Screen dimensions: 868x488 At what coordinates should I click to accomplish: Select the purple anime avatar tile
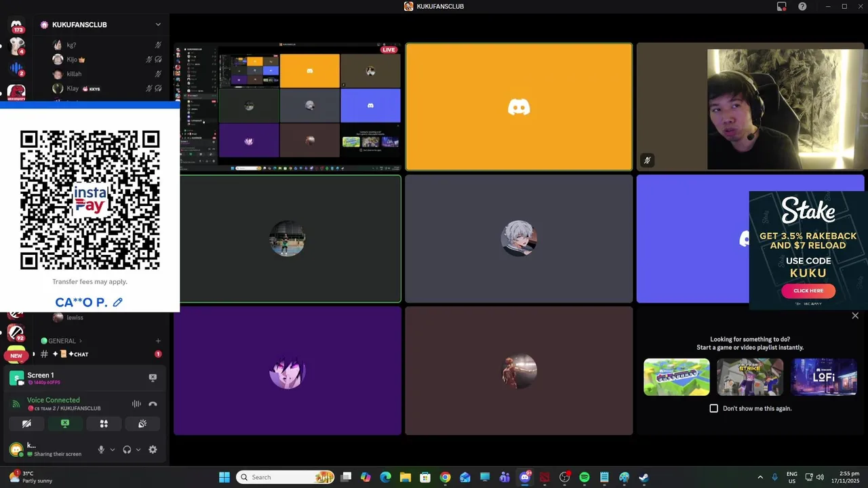click(288, 371)
